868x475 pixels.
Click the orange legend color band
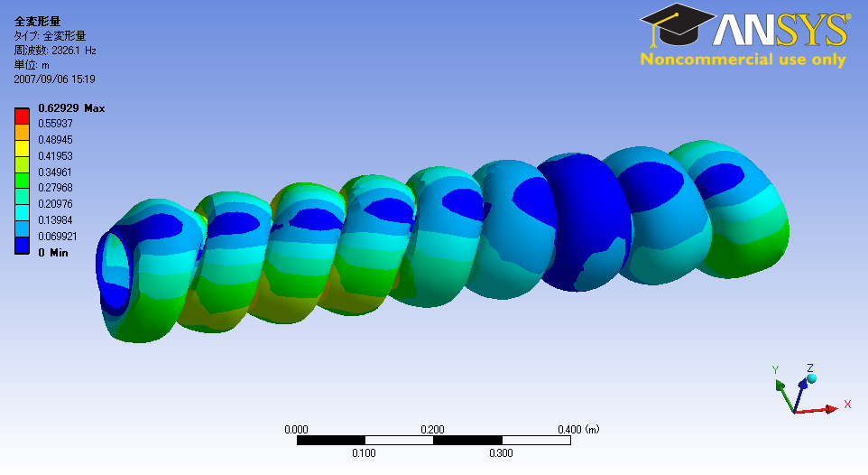[22, 133]
